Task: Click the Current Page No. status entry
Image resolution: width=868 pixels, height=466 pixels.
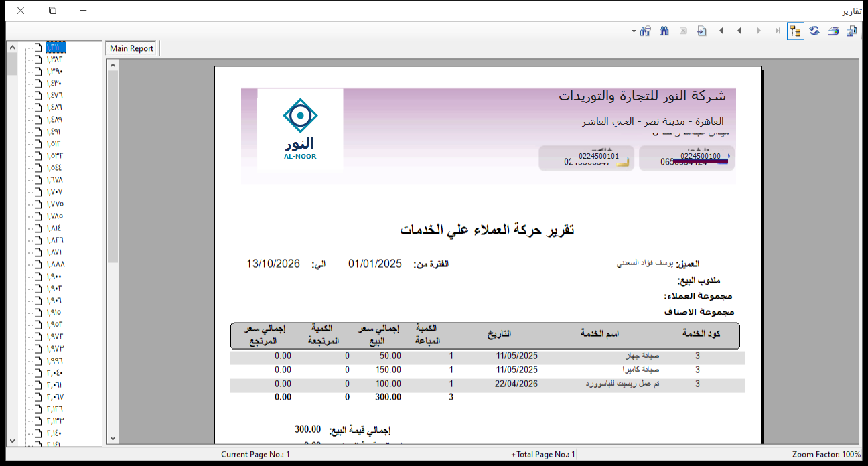Action: [x=256, y=454]
